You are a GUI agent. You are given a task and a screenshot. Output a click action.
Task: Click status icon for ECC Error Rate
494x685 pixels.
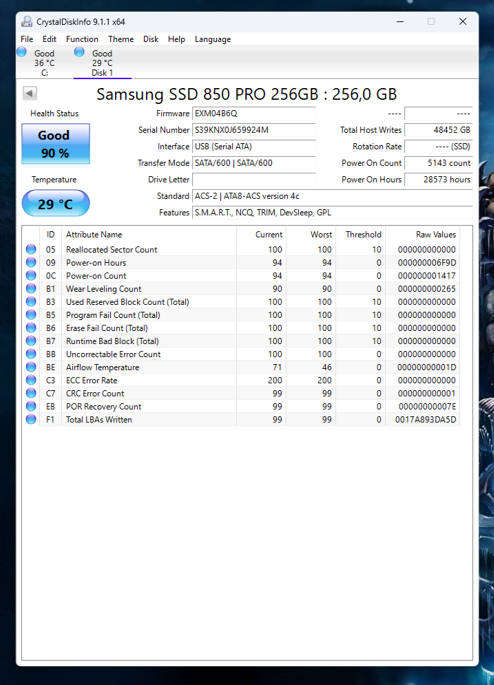pos(31,380)
